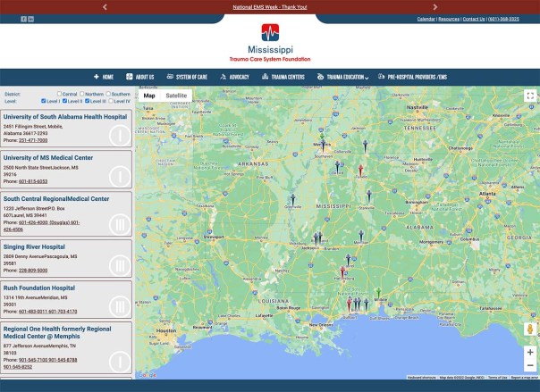
Task: Open Singing River Hospital title
Action: [x=34, y=246]
